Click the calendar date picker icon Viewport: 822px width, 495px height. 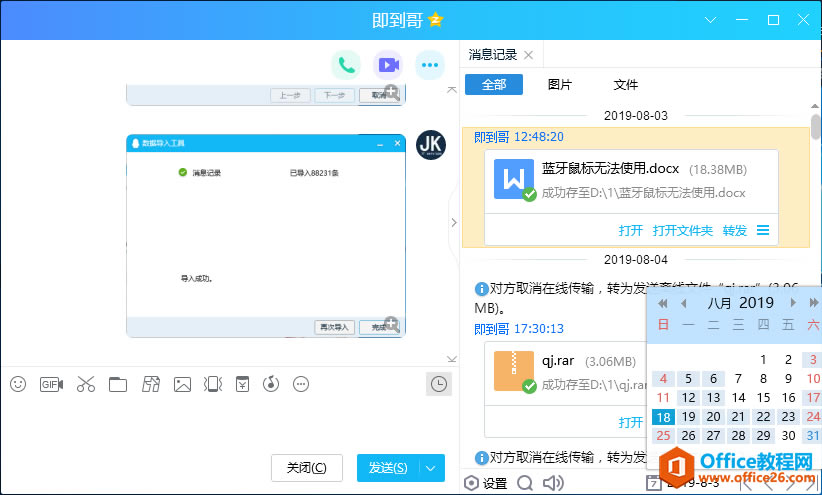tap(653, 483)
